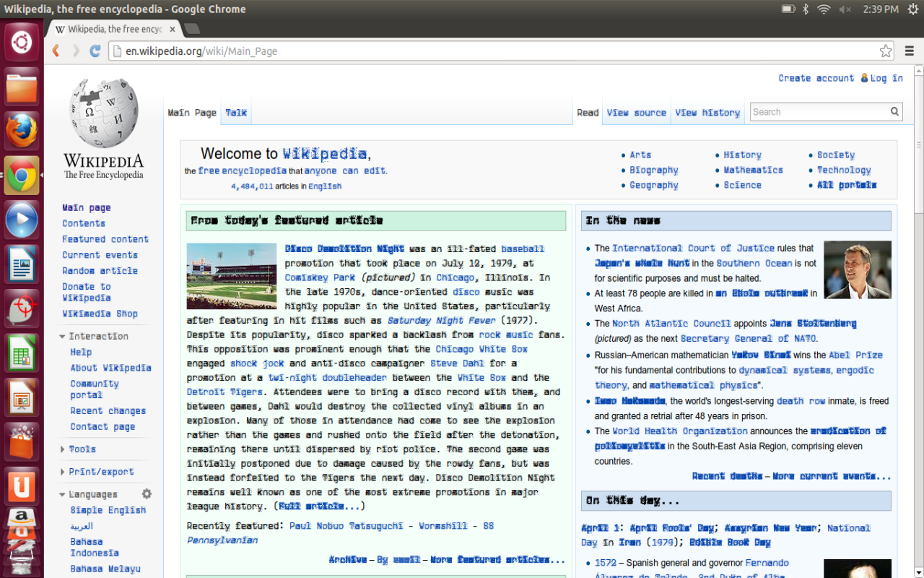The width and height of the screenshot is (924, 578).
Task: Click the Wikipedia globe logo
Action: (104, 113)
